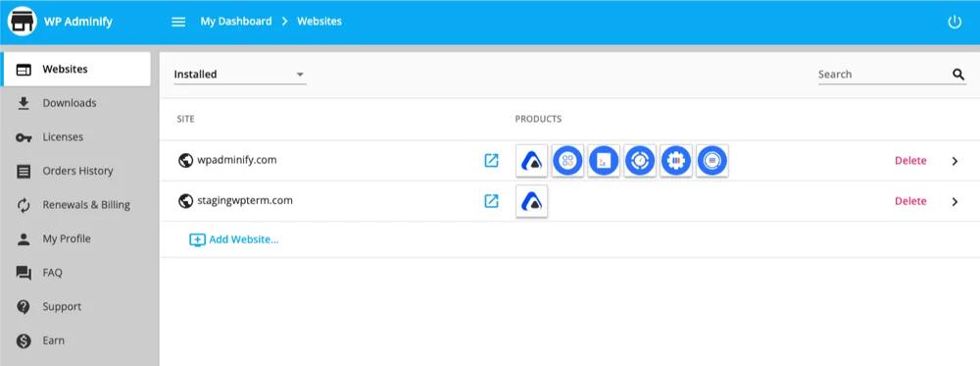980x366 pixels.
Task: Click the power logout icon
Action: 955,22
